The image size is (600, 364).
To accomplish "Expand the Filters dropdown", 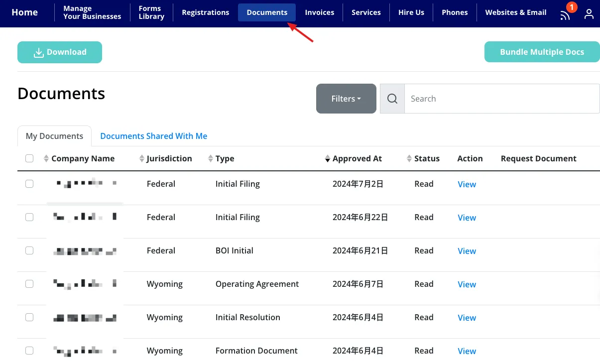I will (x=346, y=99).
